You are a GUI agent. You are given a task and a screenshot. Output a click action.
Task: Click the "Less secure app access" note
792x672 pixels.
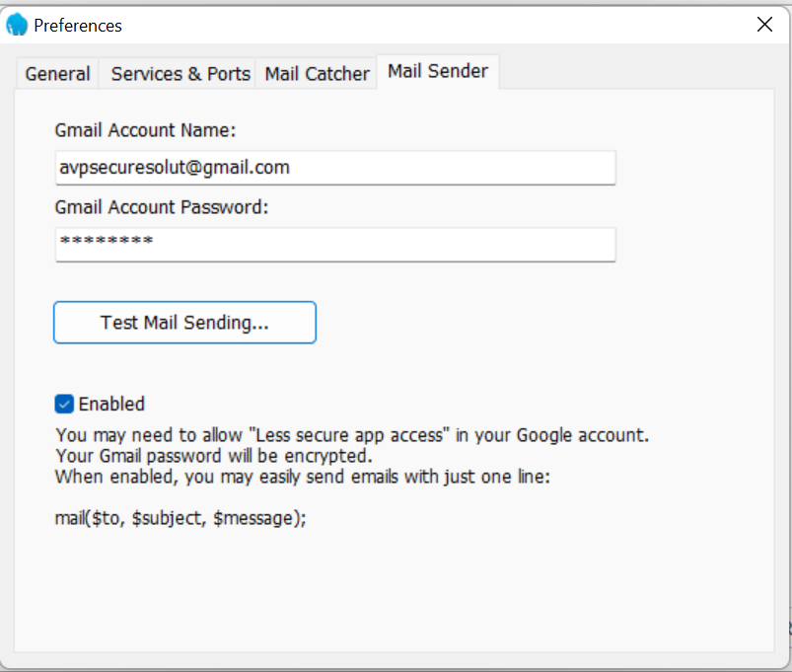[352, 434]
